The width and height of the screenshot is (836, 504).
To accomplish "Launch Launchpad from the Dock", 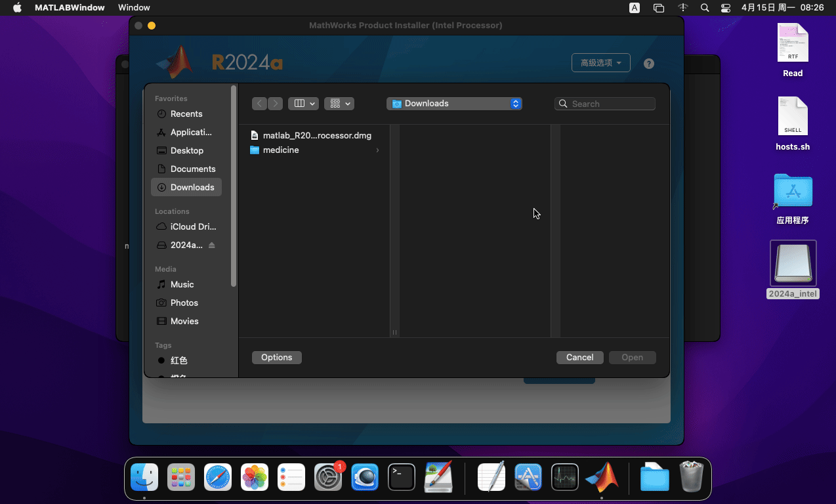I will tap(181, 477).
